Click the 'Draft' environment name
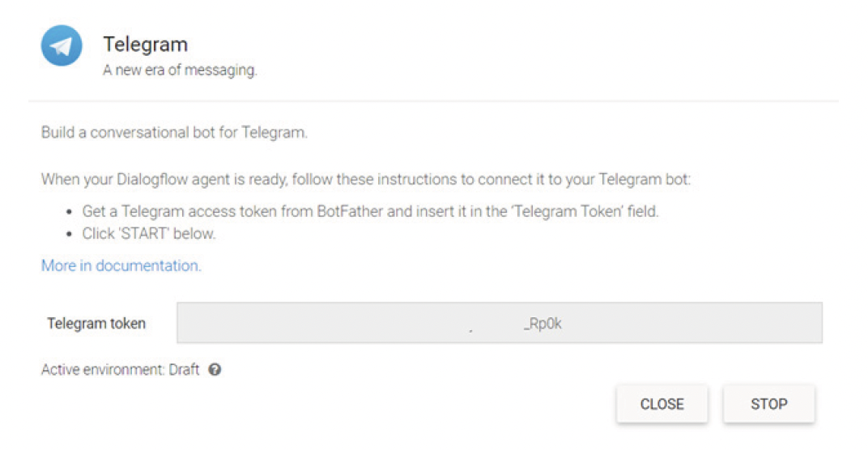This screenshot has width=868, height=450. (184, 370)
